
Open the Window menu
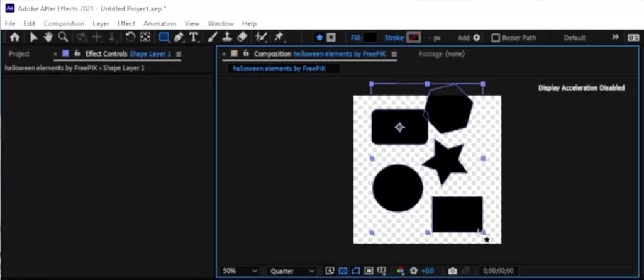click(221, 23)
